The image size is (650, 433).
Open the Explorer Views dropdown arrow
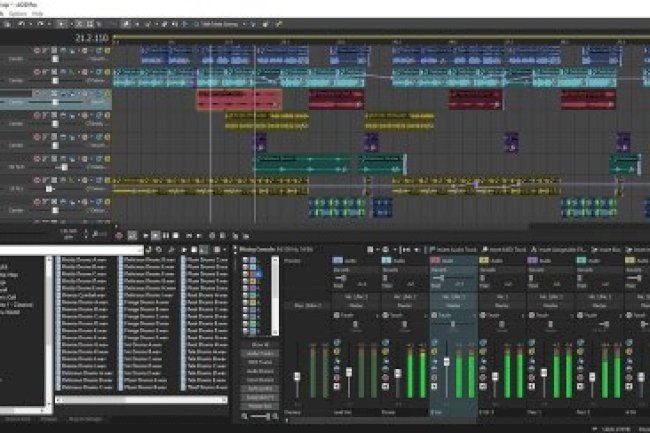(x=225, y=250)
